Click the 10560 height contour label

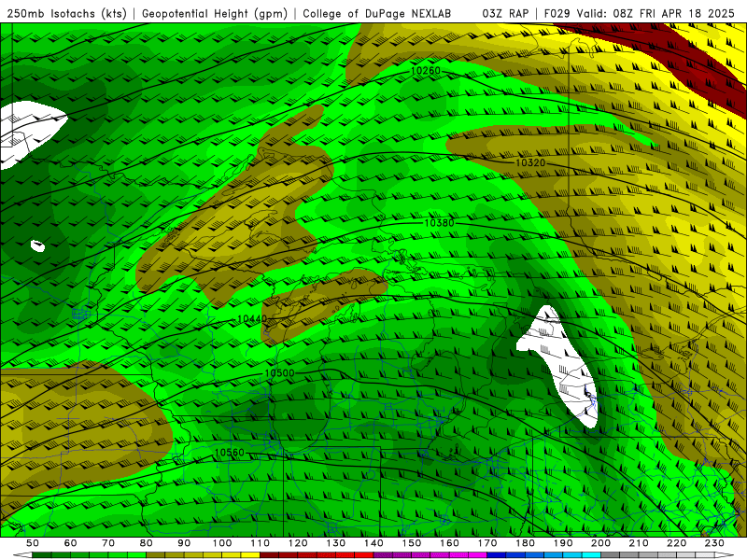click(x=230, y=453)
